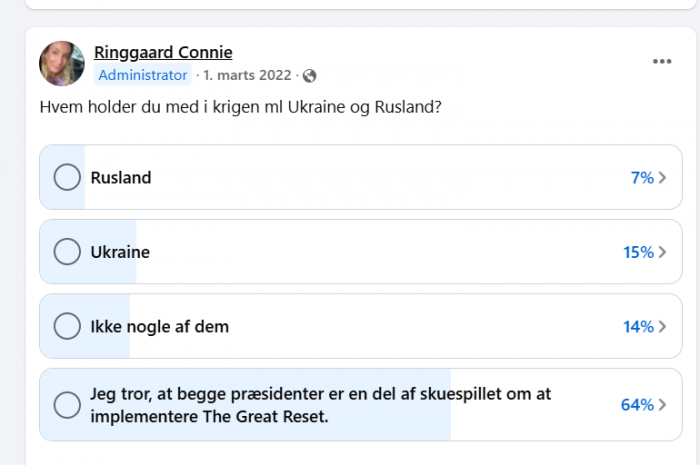Click the Administrator badge
700x465 pixels.
(143, 75)
